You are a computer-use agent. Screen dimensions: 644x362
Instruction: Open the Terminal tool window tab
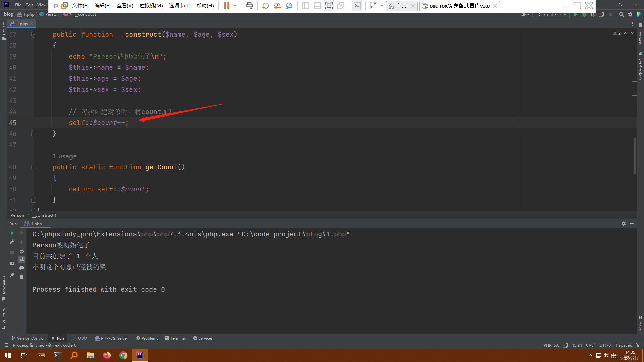[x=175, y=338]
